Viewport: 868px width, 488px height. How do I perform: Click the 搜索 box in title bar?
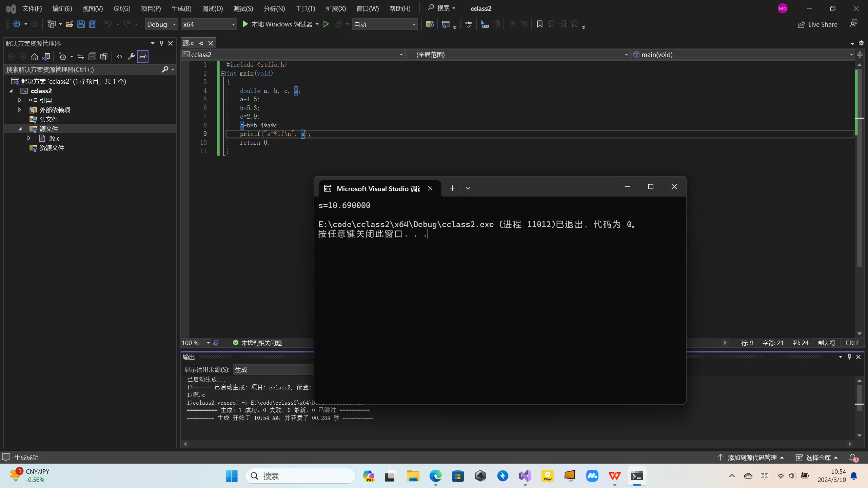tap(441, 8)
